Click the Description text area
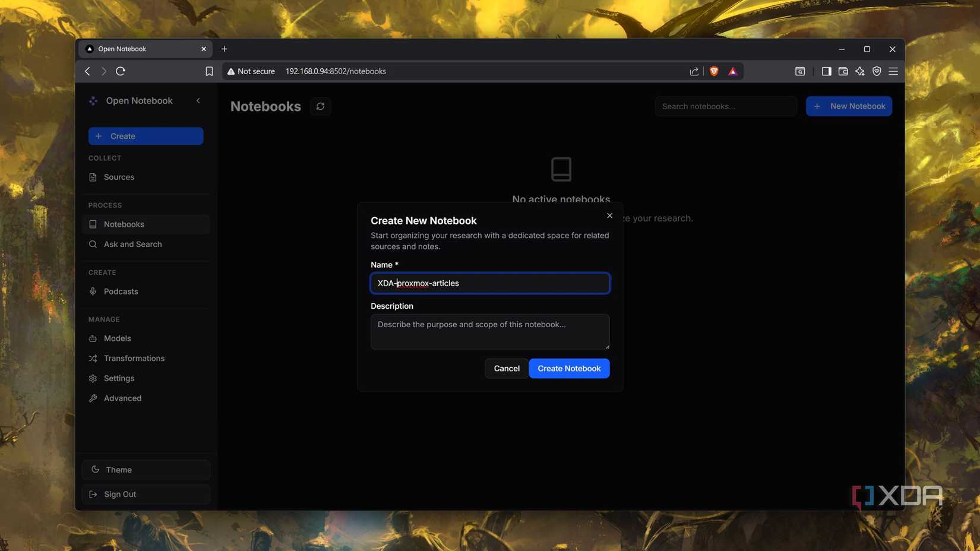Screen dimensions: 980x551 pos(490,331)
